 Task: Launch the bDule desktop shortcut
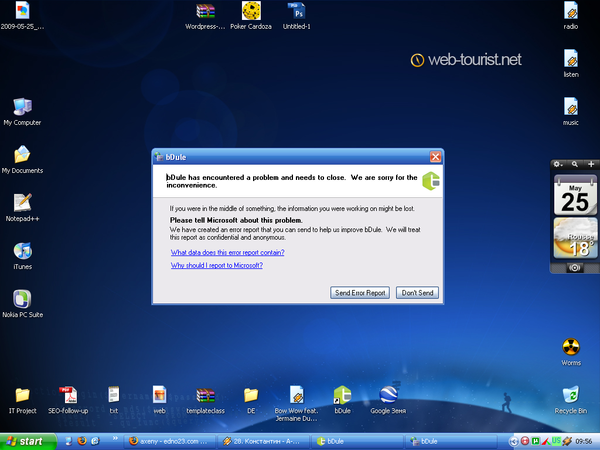(x=342, y=400)
